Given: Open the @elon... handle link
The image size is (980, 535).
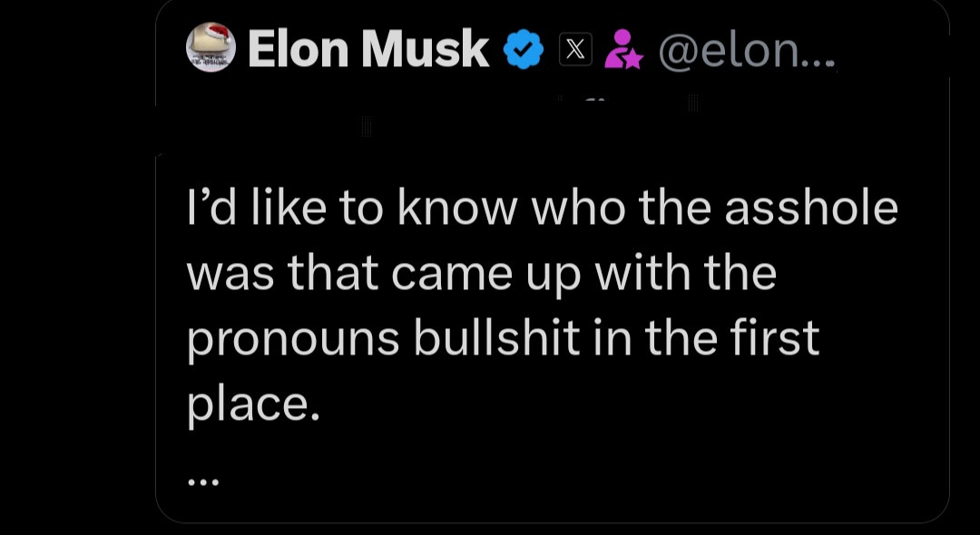Looking at the screenshot, I should coord(746,52).
